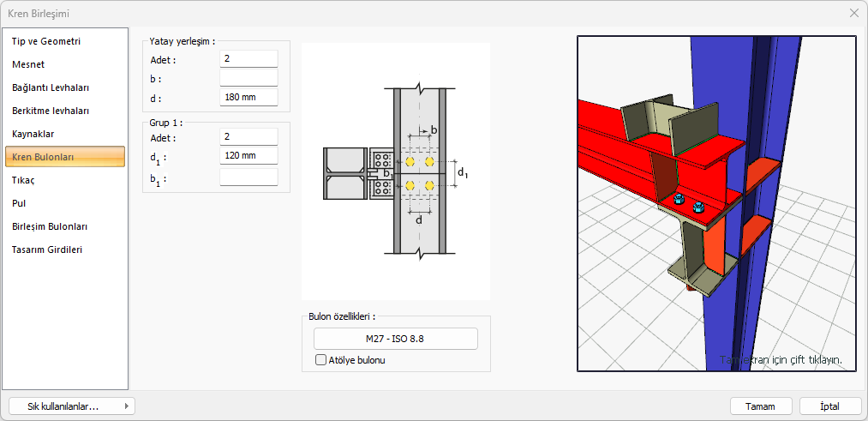The image size is (868, 421).
Task: Cancel with the İptal button
Action: [829, 406]
